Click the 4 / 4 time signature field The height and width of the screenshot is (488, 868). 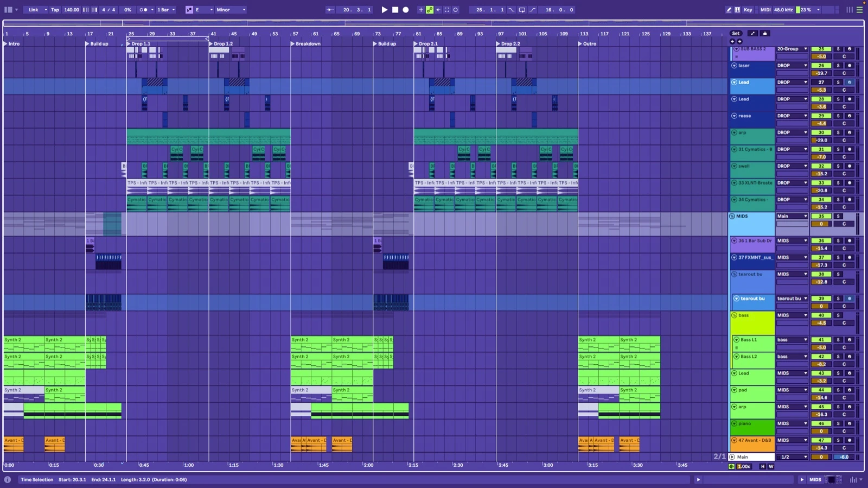(108, 10)
